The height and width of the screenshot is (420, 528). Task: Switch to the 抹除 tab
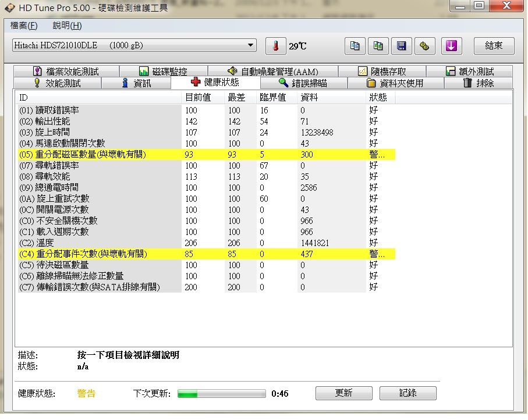tap(479, 83)
